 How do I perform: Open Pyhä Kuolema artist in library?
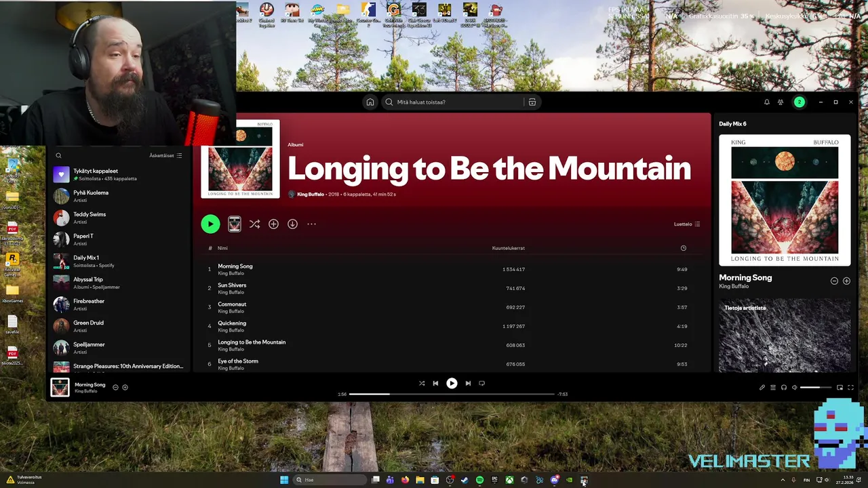[x=119, y=196]
